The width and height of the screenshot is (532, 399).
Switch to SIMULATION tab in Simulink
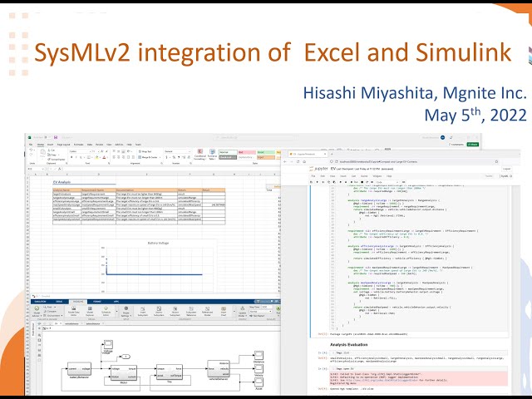click(40, 302)
